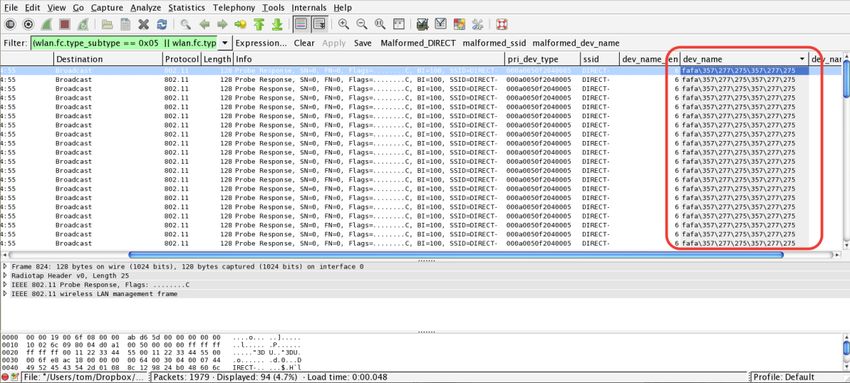
Task: Jump to first packet icon
Action: (259, 24)
